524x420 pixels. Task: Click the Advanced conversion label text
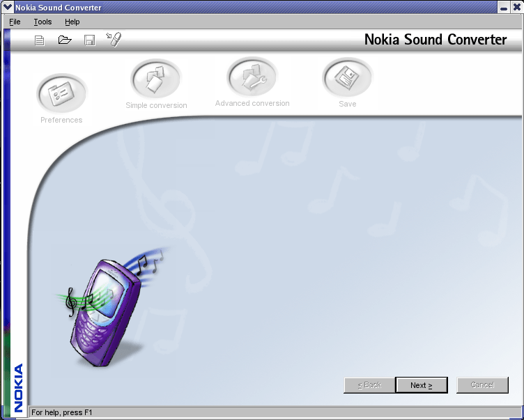252,103
